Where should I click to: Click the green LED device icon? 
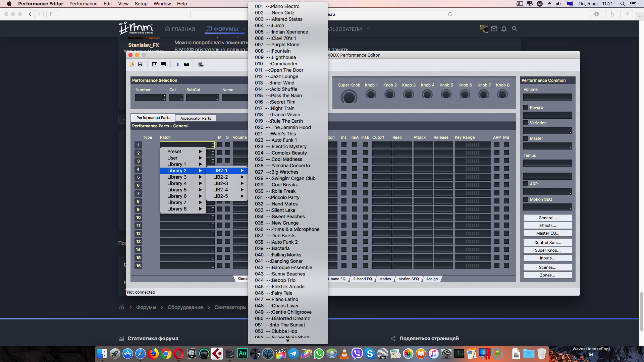[186, 64]
